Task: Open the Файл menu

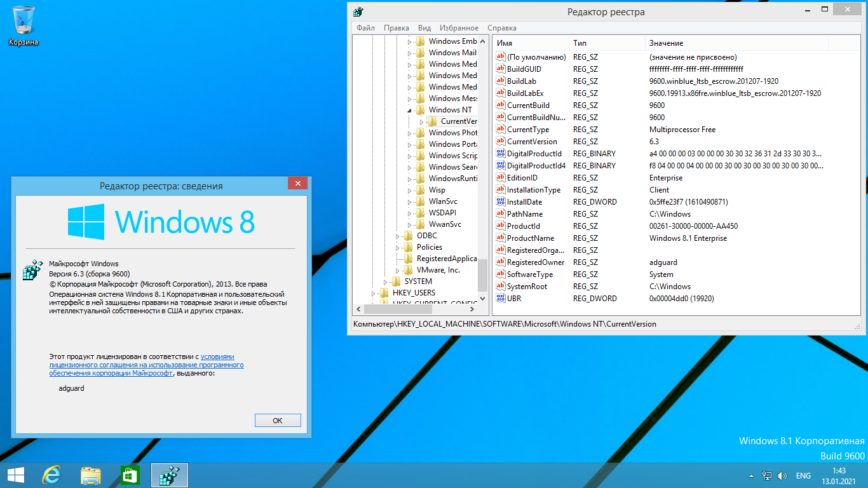Action: pos(365,28)
